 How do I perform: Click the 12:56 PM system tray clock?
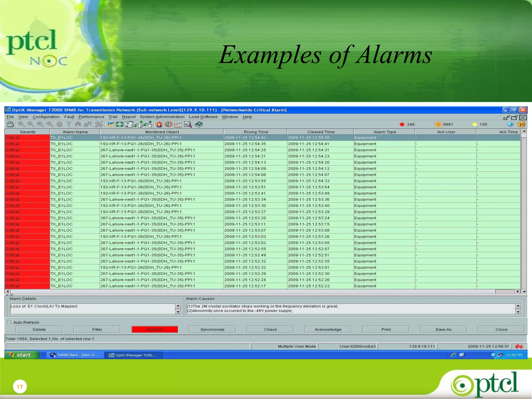tap(514, 355)
